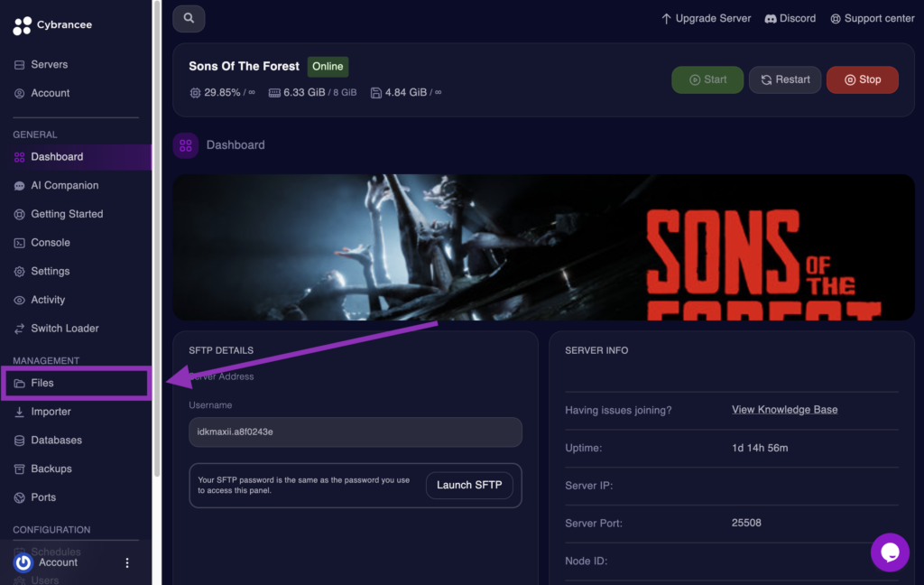924x585 pixels.
Task: Open the View Knowledge Base link
Action: pos(784,410)
